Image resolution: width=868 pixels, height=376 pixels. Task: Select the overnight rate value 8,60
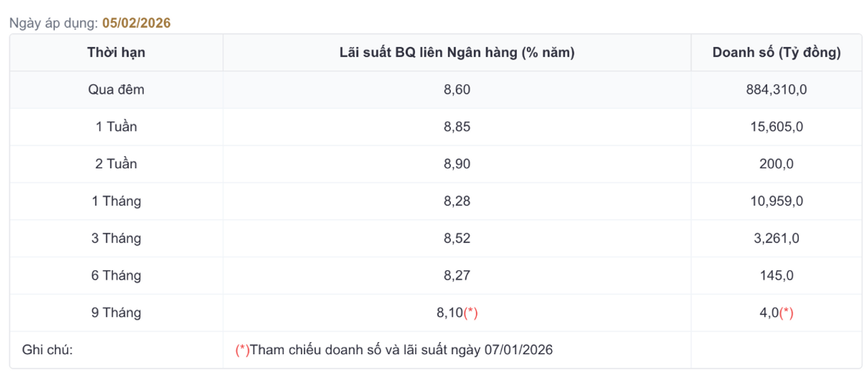[x=456, y=90]
